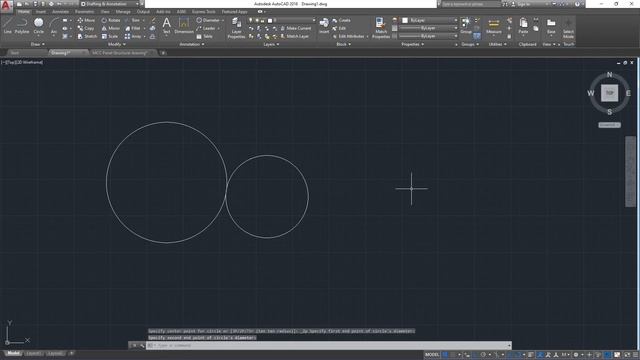The image size is (640, 360).
Task: Toggle MODEL space button in status bar
Action: [x=432, y=355]
